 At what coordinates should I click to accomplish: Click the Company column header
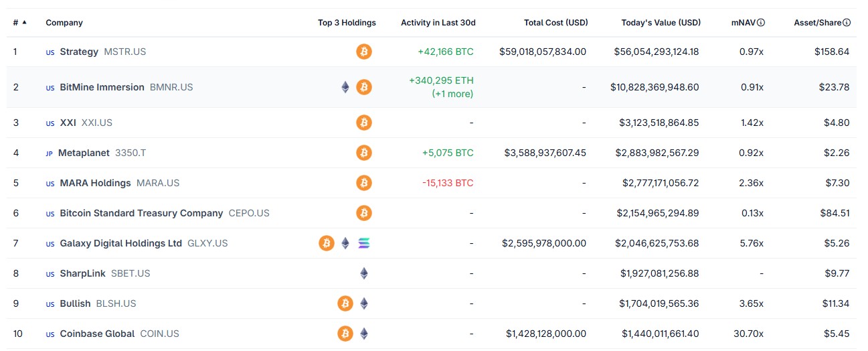point(64,23)
